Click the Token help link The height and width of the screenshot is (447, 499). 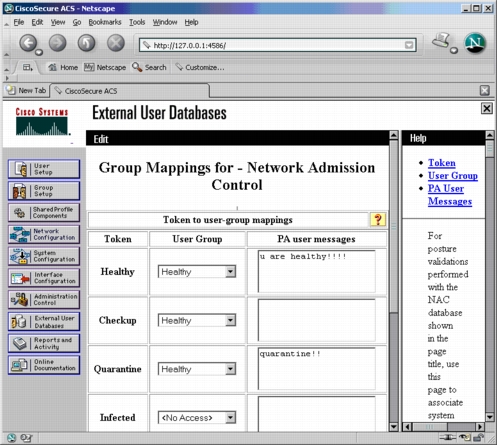(x=442, y=163)
